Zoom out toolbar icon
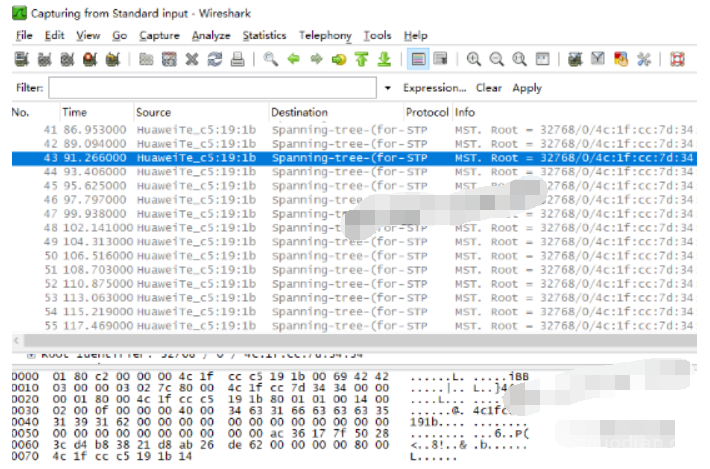The height and width of the screenshot is (469, 710). [x=496, y=59]
